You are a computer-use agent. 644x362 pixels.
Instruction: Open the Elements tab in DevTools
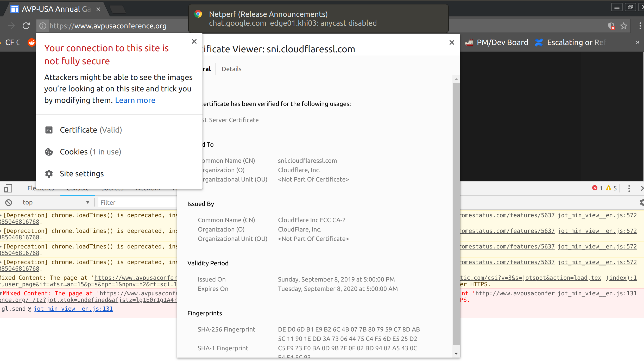[x=41, y=188]
